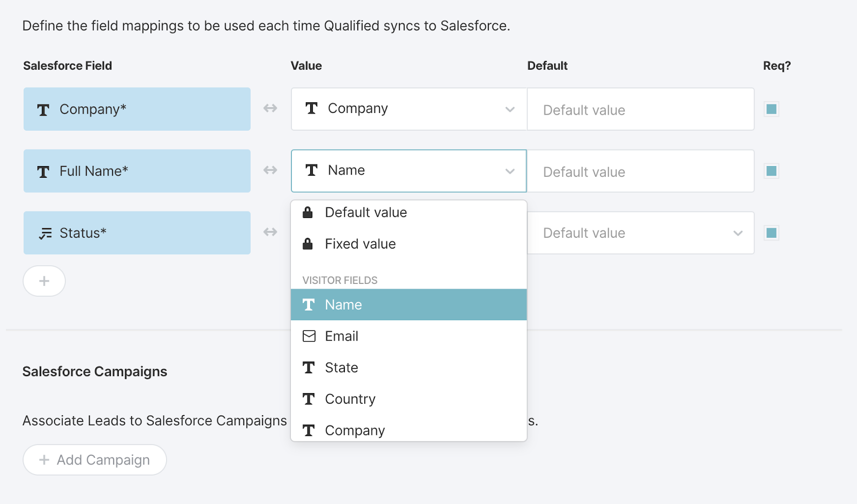The height and width of the screenshot is (504, 857).
Task: Click the text icon in the Name value selector
Action: coord(312,170)
